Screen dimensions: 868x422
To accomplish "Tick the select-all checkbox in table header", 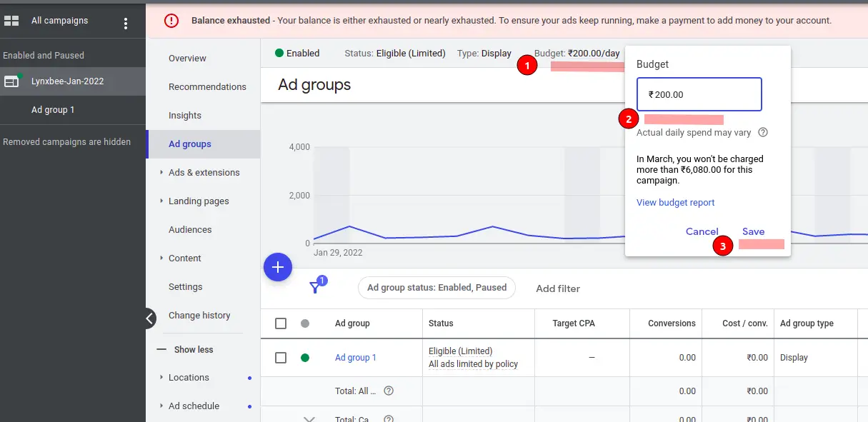I will click(281, 323).
